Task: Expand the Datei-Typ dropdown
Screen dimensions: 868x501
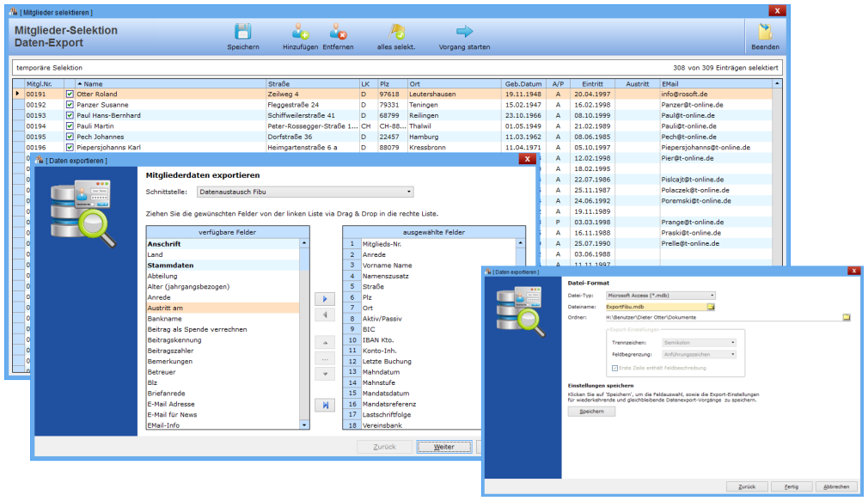Action: [x=661, y=295]
